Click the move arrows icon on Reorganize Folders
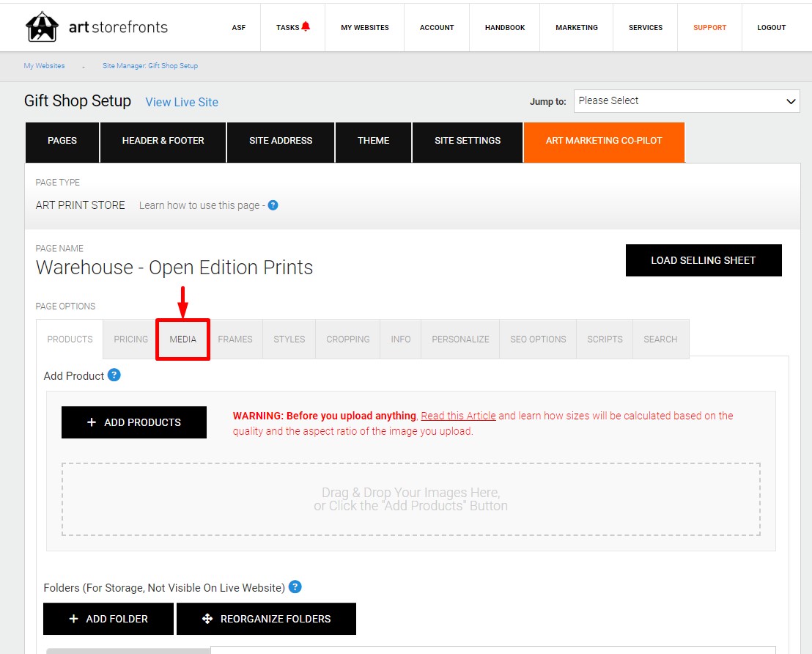Screen dimensions: 812x654 click(x=207, y=619)
